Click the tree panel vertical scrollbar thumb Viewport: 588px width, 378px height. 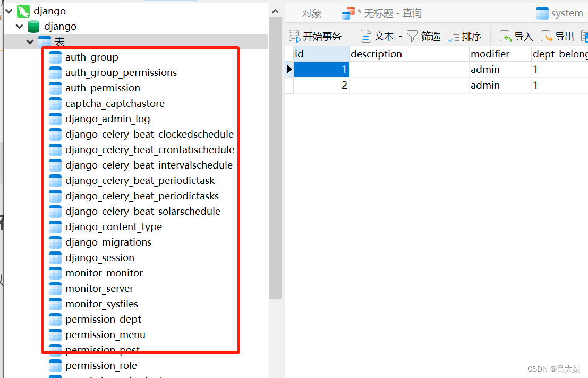coord(275,158)
